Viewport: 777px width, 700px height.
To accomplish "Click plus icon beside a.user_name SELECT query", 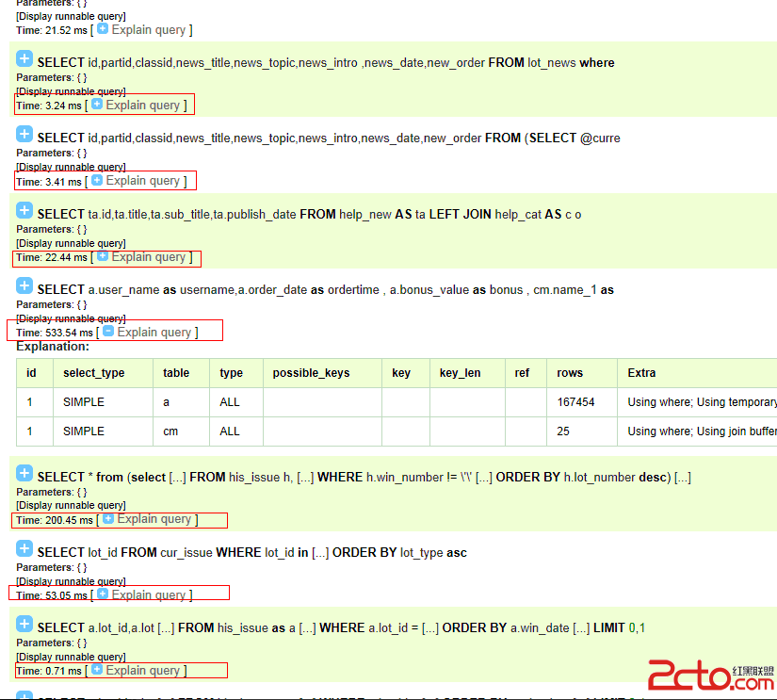I will tap(24, 287).
